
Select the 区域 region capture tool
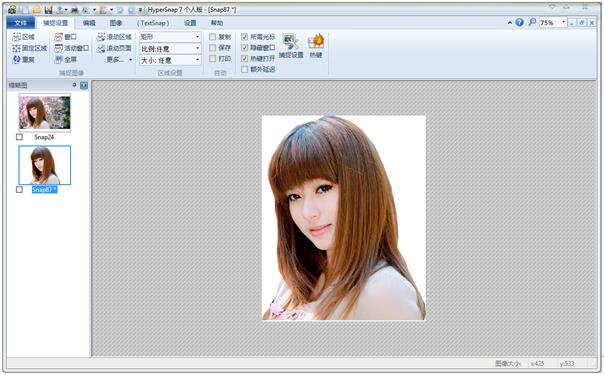(24, 37)
